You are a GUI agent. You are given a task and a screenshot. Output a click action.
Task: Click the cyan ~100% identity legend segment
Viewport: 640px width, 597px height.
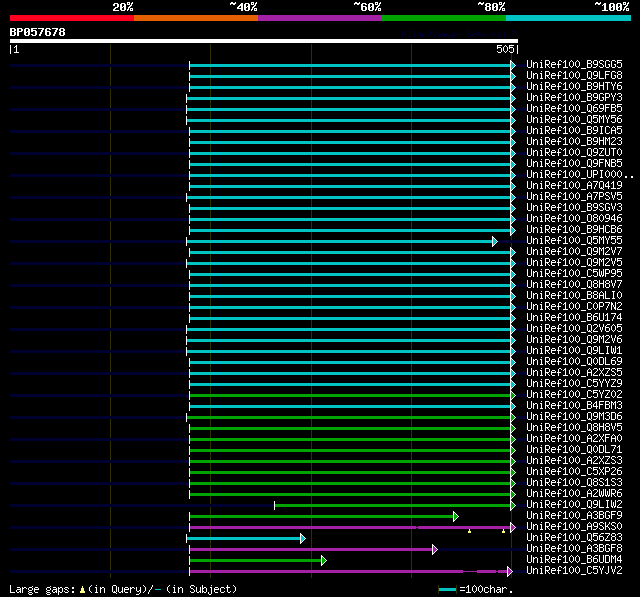(x=569, y=18)
